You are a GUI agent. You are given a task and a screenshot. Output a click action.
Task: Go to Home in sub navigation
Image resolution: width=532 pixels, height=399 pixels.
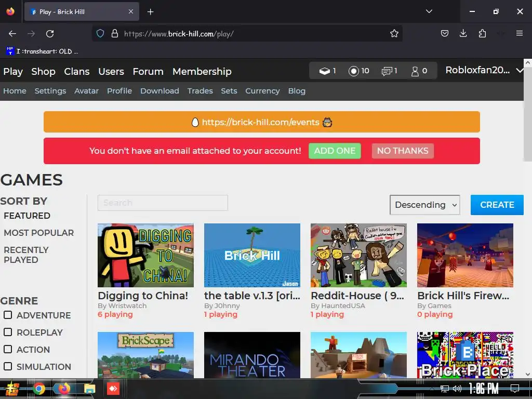(15, 91)
